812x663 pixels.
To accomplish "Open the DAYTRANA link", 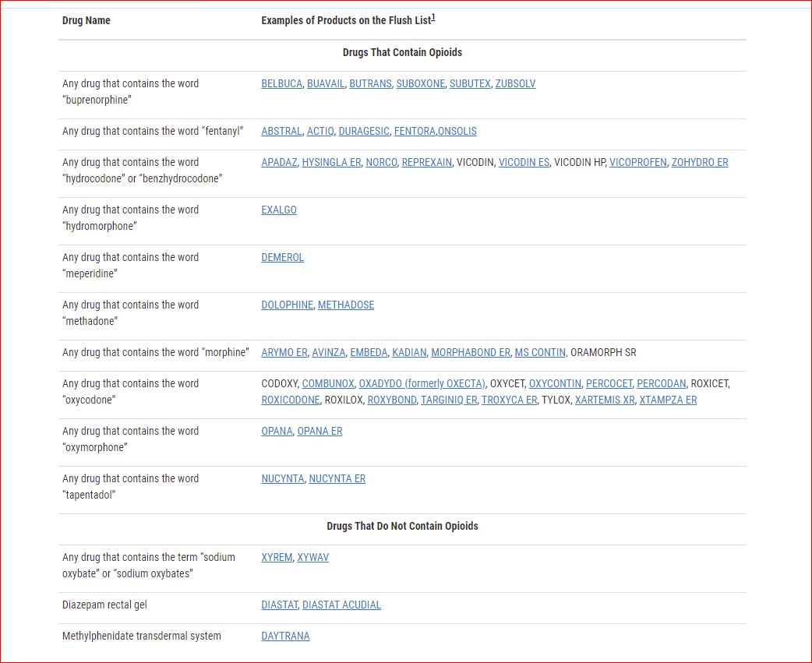I will click(285, 637).
